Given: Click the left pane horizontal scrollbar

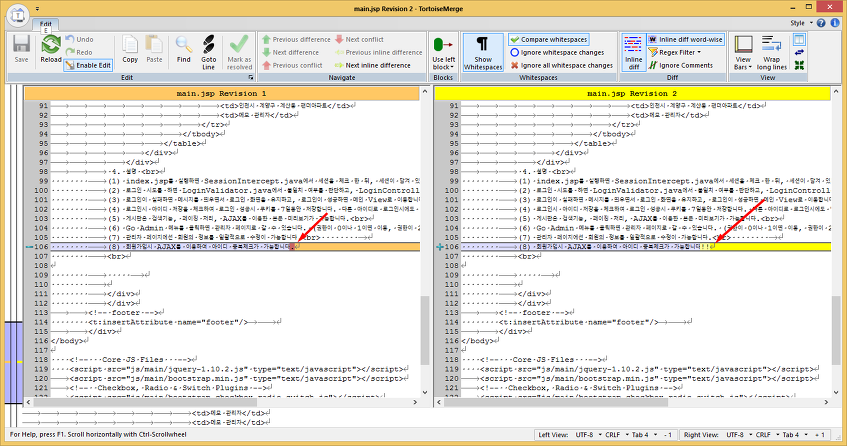Looking at the screenshot, I should click(x=222, y=402).
